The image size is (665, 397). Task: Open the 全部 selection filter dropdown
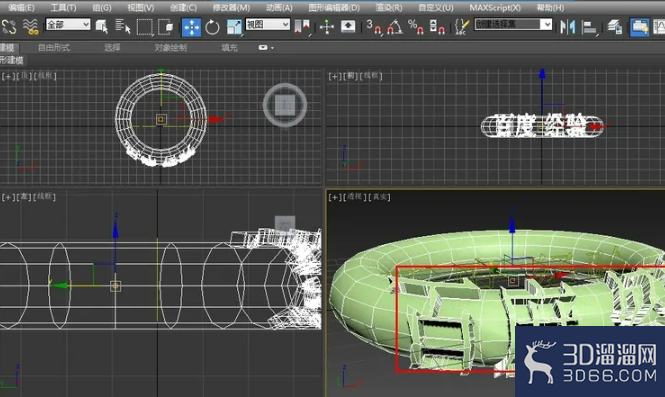pos(68,24)
